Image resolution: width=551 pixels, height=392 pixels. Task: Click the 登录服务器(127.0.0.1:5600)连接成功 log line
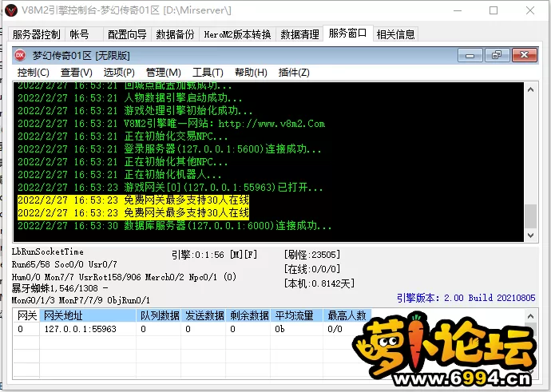[169, 149]
